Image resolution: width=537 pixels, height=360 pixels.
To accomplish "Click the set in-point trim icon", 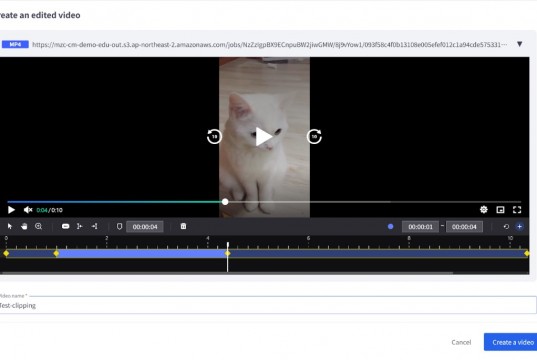I will click(79, 226).
